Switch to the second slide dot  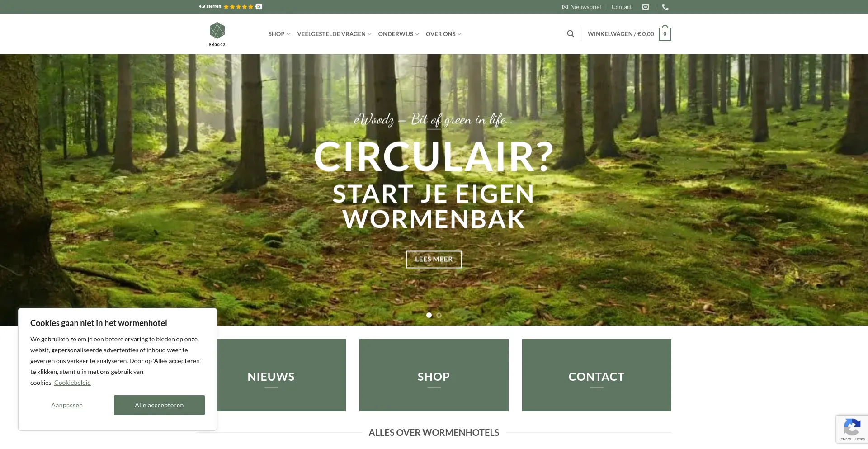click(x=439, y=315)
